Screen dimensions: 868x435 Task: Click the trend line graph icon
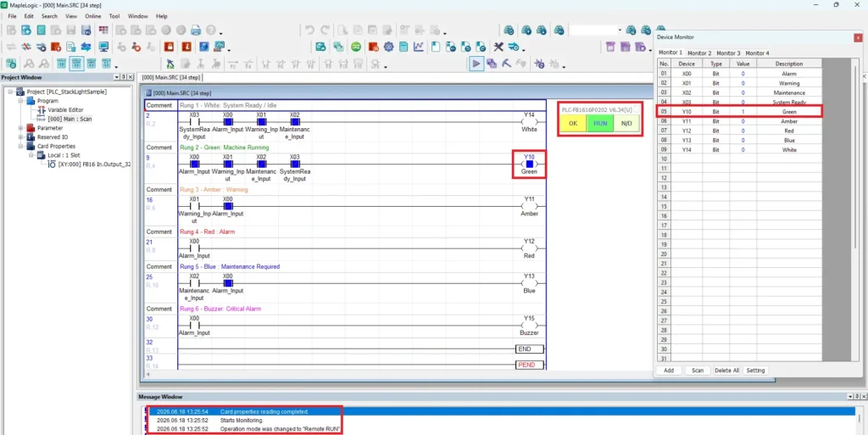click(419, 47)
